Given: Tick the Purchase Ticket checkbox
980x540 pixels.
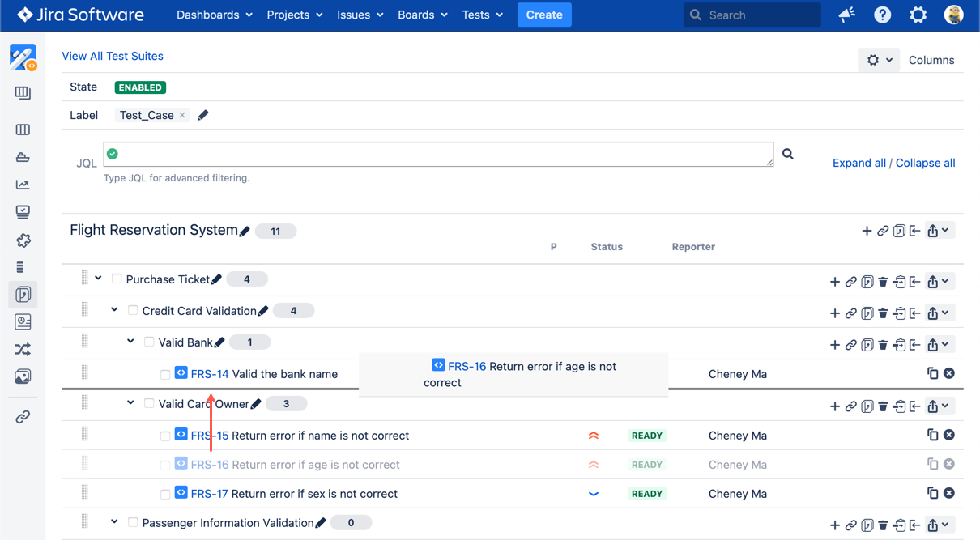Looking at the screenshot, I should pos(117,279).
